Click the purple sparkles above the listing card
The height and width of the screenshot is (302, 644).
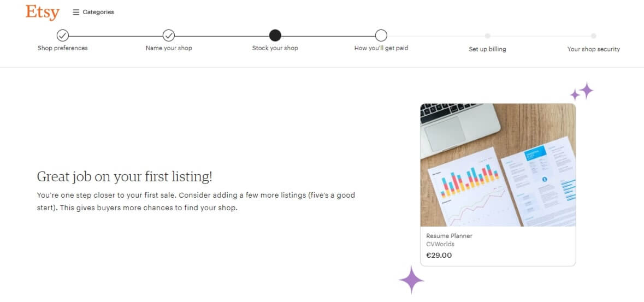pyautogui.click(x=582, y=91)
